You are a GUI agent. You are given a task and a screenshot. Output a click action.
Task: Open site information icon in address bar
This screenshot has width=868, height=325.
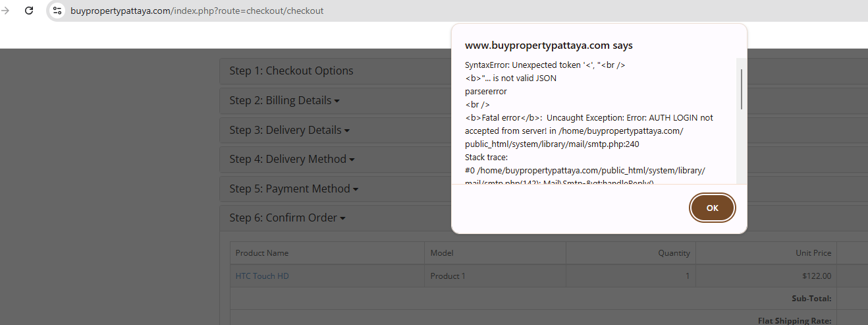pyautogui.click(x=57, y=11)
